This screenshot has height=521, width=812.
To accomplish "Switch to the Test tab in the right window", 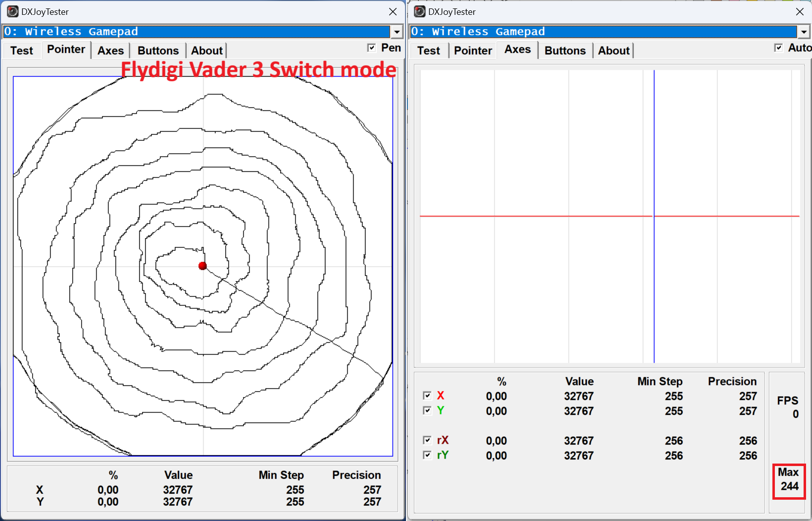I will [x=429, y=51].
